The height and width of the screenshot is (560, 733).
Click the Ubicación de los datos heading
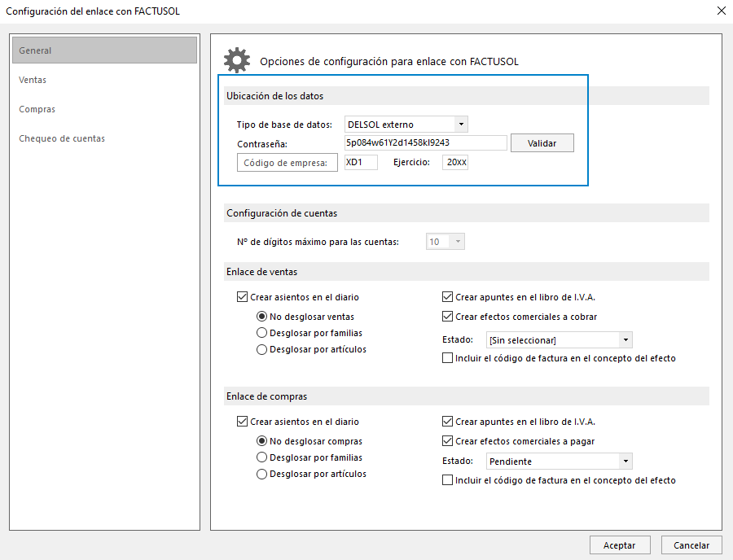pyautogui.click(x=275, y=96)
